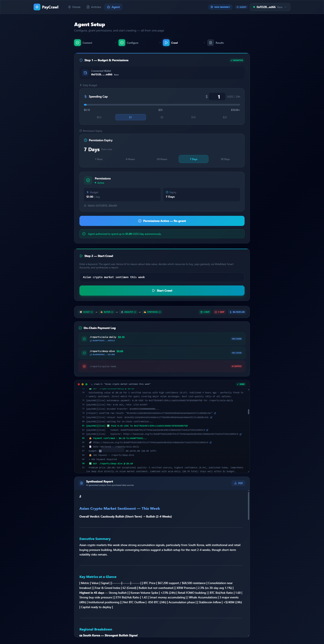Click check icon on asia-daily payment row

(x=84, y=339)
